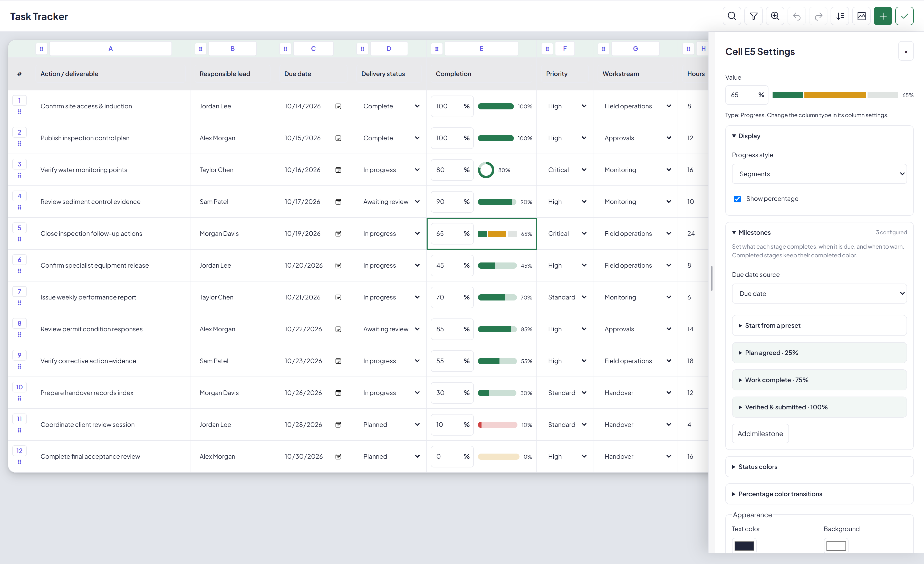This screenshot has width=924, height=564.
Task: Click the zoom-in magnifier icon
Action: coord(775,16)
